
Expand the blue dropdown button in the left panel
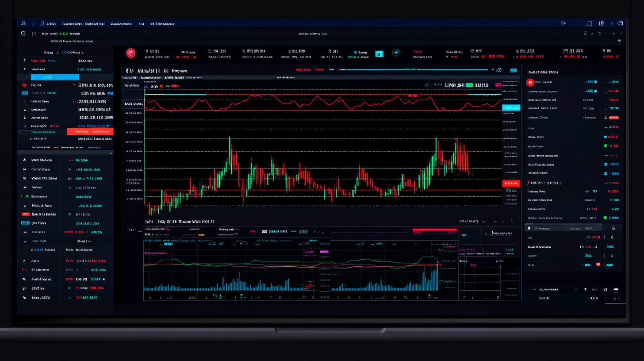(x=55, y=77)
